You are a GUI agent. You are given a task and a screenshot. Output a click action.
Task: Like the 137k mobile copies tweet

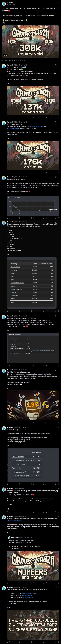[x=31, y=117]
